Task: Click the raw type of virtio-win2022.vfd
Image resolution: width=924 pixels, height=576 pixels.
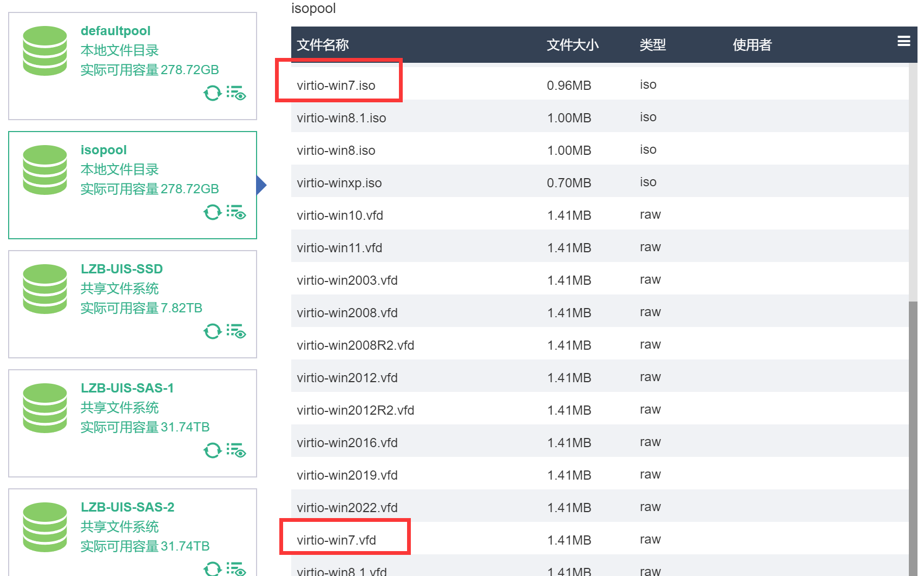Action: (650, 507)
